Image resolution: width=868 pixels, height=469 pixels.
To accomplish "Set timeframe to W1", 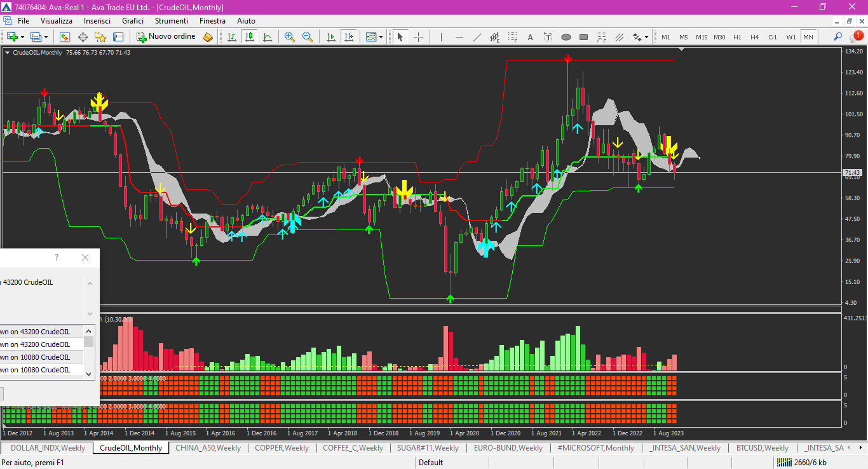I will (790, 37).
